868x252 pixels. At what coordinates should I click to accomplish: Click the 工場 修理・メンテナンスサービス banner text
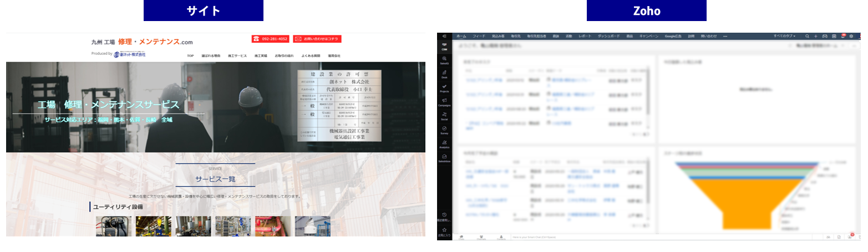[108, 105]
